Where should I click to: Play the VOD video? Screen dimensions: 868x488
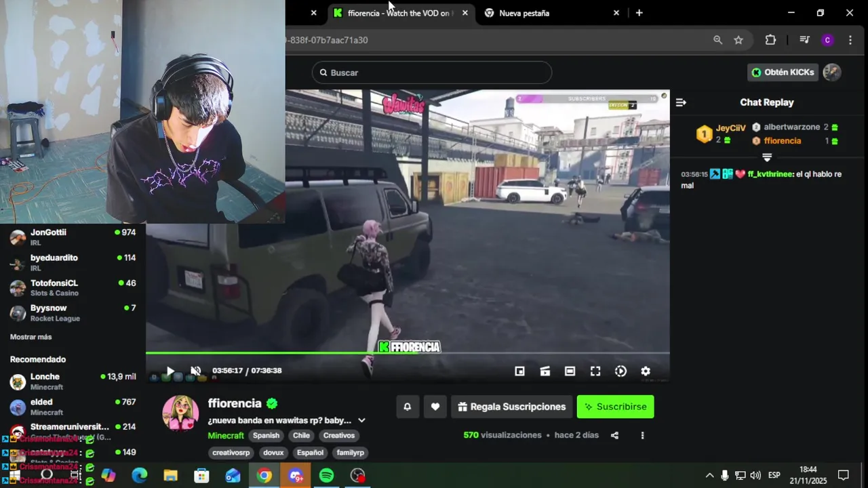pos(170,371)
